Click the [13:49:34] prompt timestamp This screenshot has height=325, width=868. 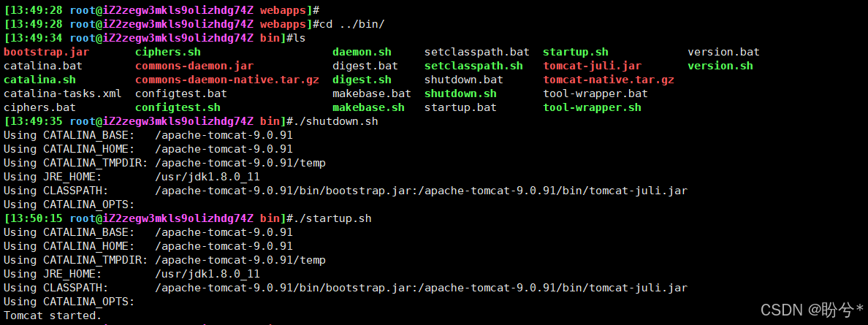(x=34, y=38)
